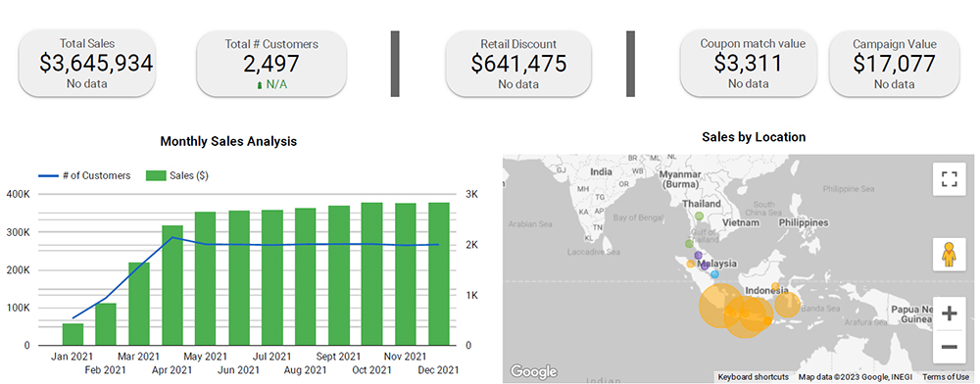
Task: Click the Google logo on the map
Action: click(x=533, y=371)
